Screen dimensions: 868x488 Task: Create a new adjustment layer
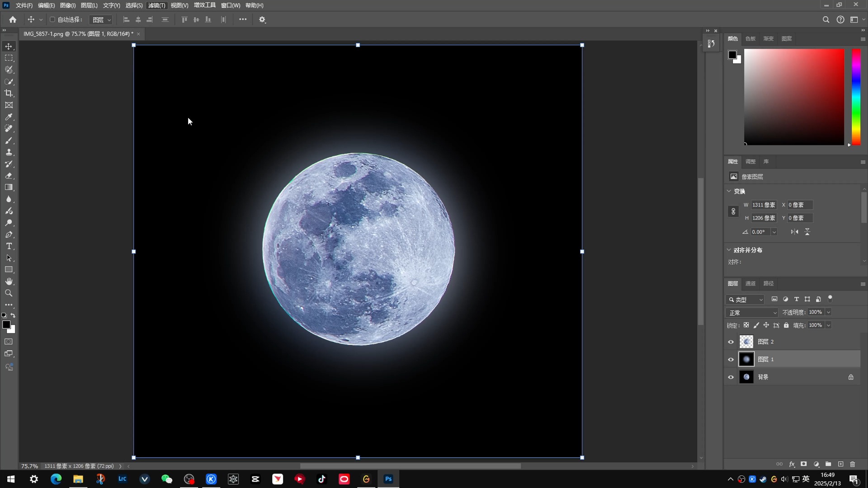[816, 464]
